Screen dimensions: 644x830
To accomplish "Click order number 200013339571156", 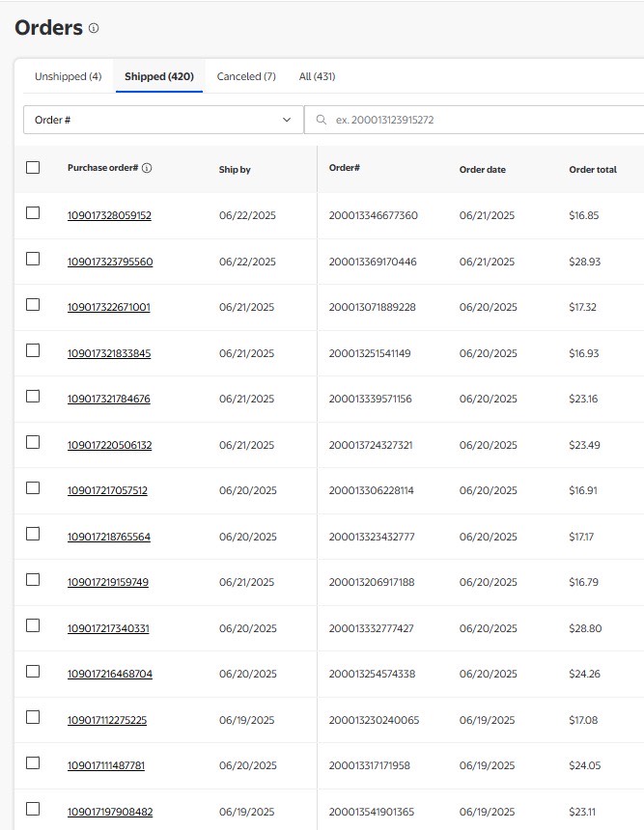I will click(370, 399).
